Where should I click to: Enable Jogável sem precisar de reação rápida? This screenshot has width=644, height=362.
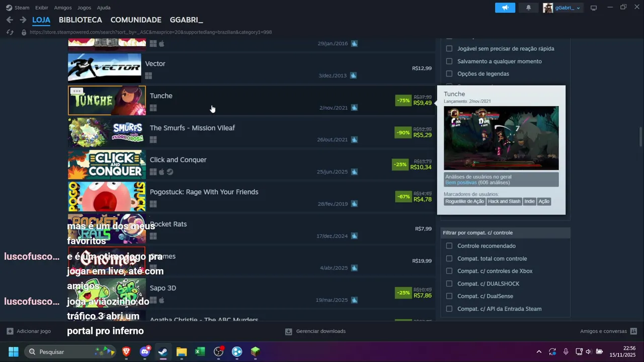tap(449, 49)
